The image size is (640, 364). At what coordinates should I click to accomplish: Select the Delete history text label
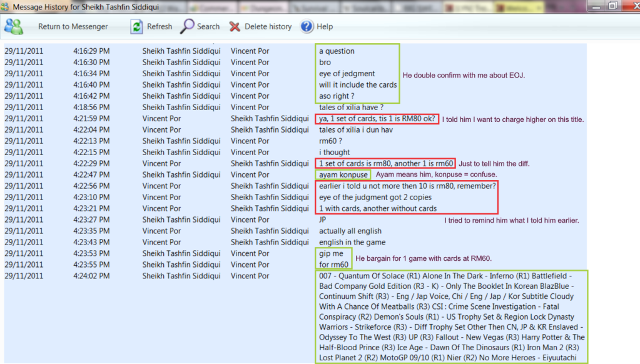tap(268, 26)
